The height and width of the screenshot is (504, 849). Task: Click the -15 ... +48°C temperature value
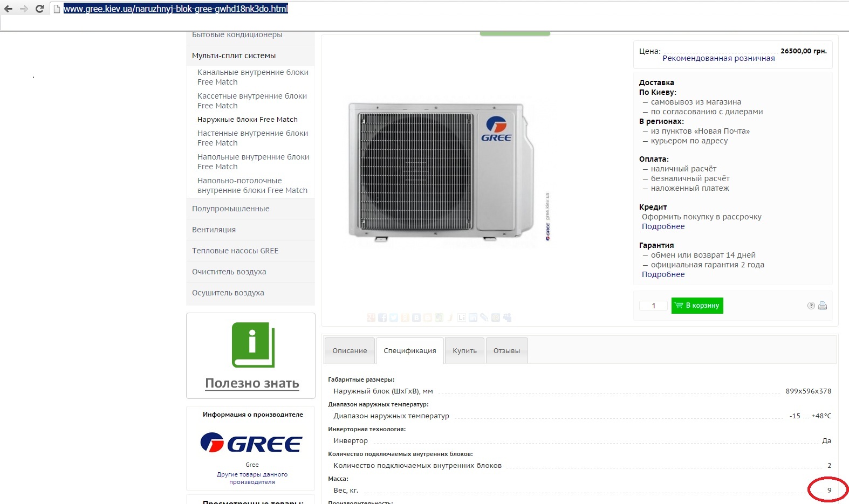pyautogui.click(x=810, y=416)
